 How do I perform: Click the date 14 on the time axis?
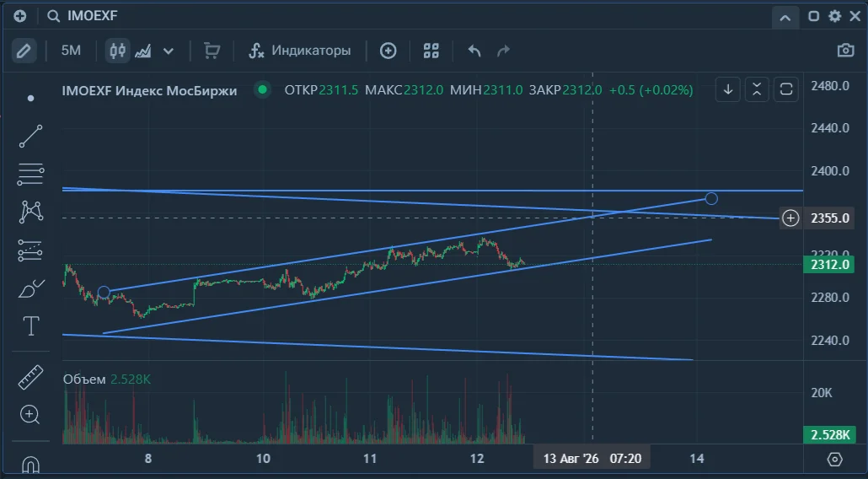(x=697, y=459)
